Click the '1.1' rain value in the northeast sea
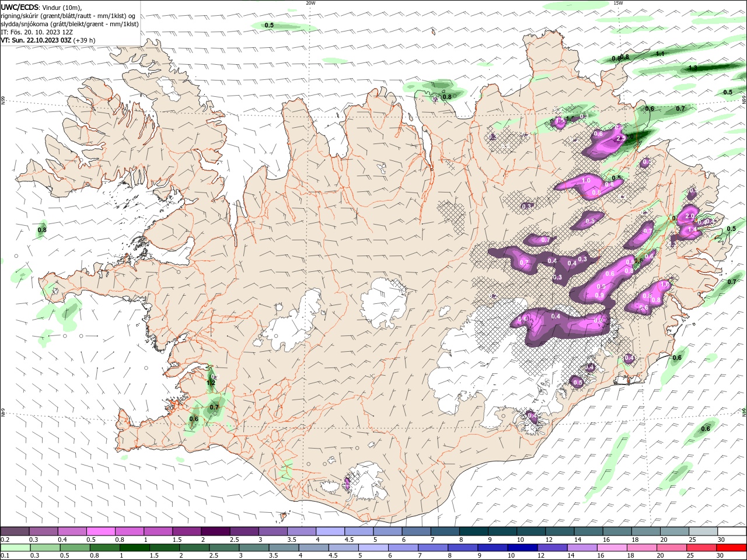The width and height of the screenshot is (747, 560). [660, 54]
